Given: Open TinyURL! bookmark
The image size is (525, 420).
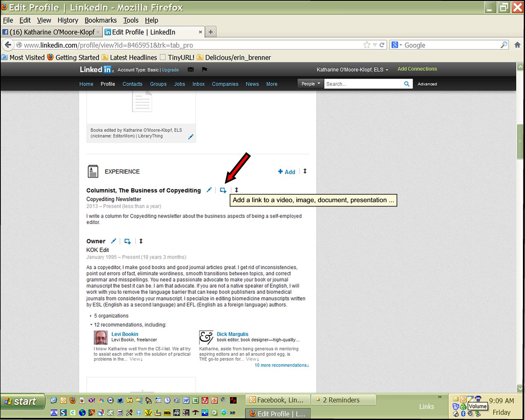Looking at the screenshot, I should pyautogui.click(x=177, y=57).
